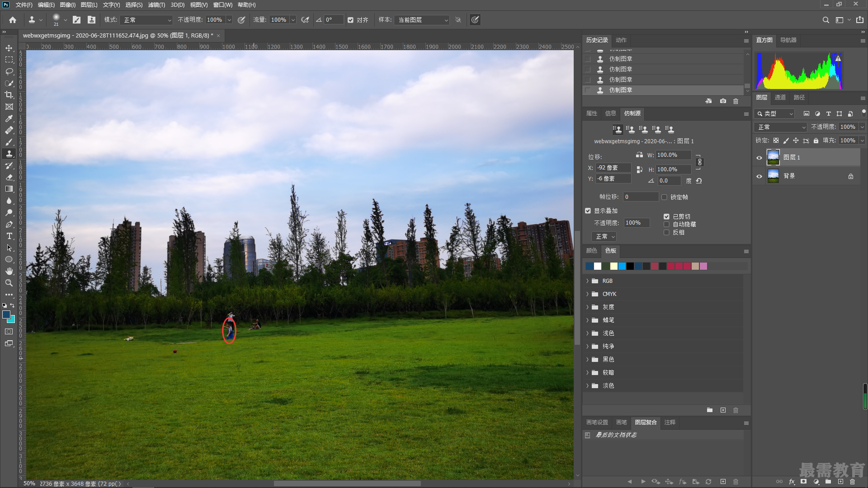Open overlay blend mode dropdown in Clone Source
This screenshot has height=488, width=868.
(x=604, y=237)
